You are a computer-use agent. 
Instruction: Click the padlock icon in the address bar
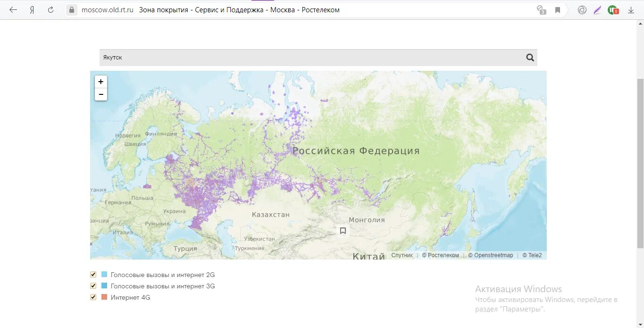71,9
